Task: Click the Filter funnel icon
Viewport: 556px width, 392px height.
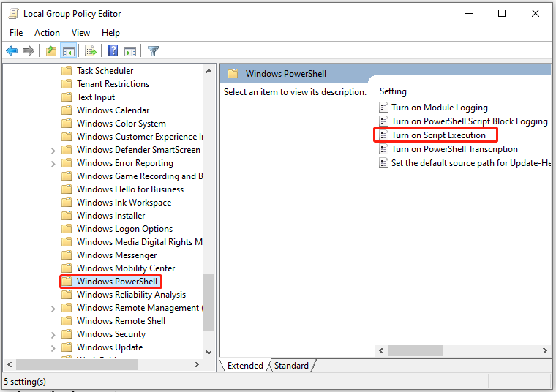Action: [x=153, y=51]
